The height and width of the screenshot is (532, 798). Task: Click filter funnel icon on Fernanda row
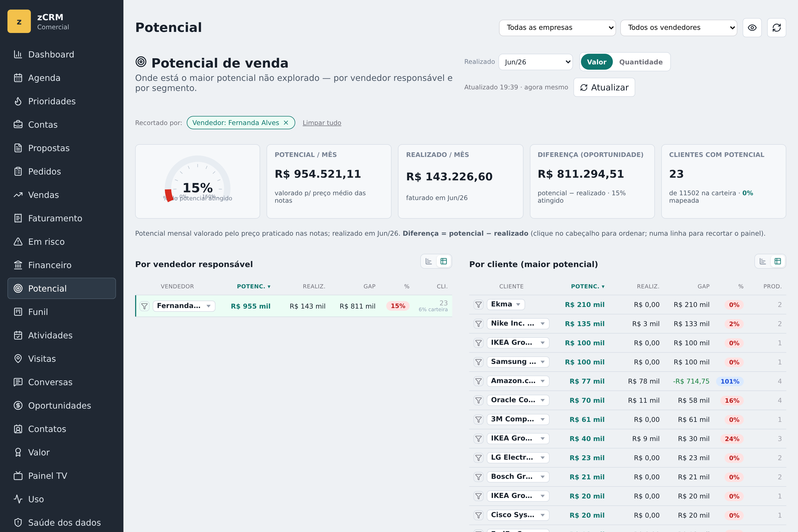[144, 306]
